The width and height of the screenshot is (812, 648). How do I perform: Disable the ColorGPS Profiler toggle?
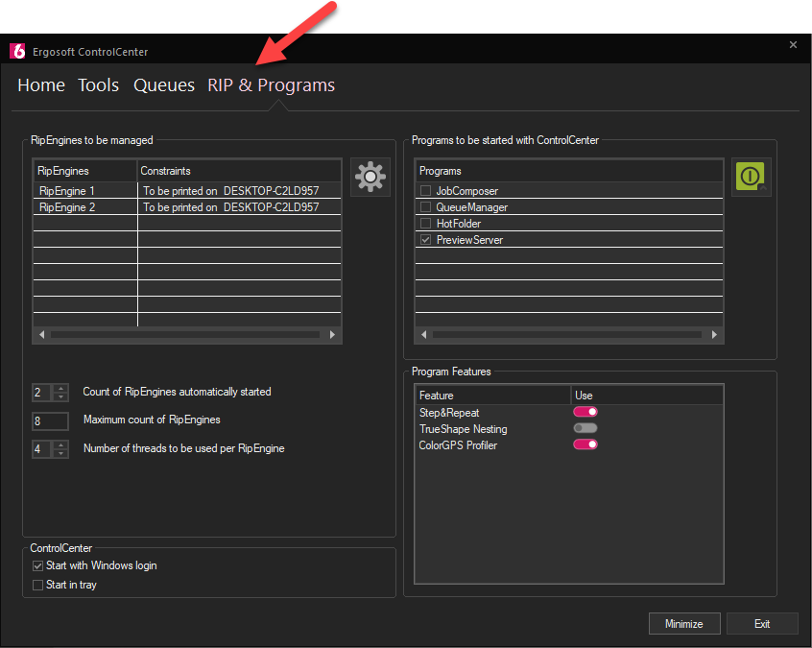(x=585, y=444)
